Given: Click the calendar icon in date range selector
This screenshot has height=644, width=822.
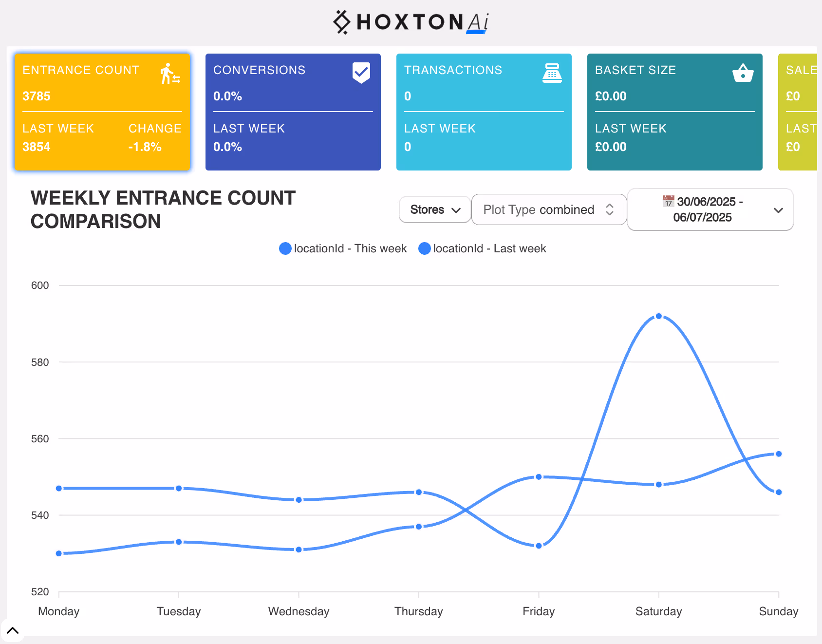Looking at the screenshot, I should pyautogui.click(x=668, y=202).
